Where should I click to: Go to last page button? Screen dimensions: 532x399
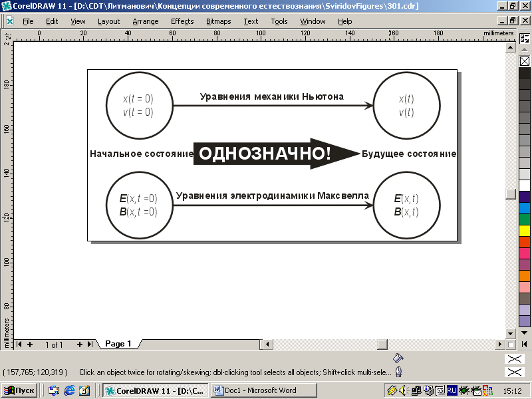[x=90, y=344]
